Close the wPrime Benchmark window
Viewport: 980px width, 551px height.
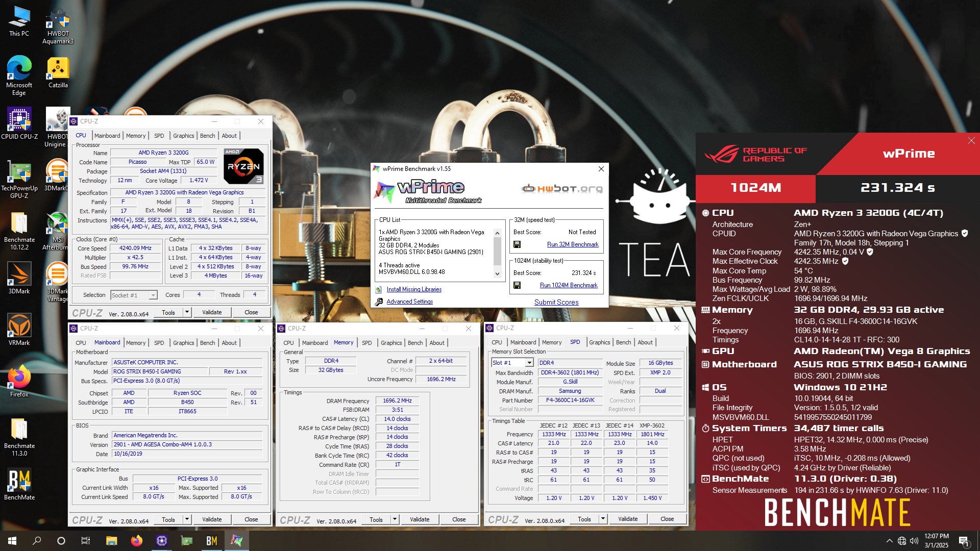601,169
